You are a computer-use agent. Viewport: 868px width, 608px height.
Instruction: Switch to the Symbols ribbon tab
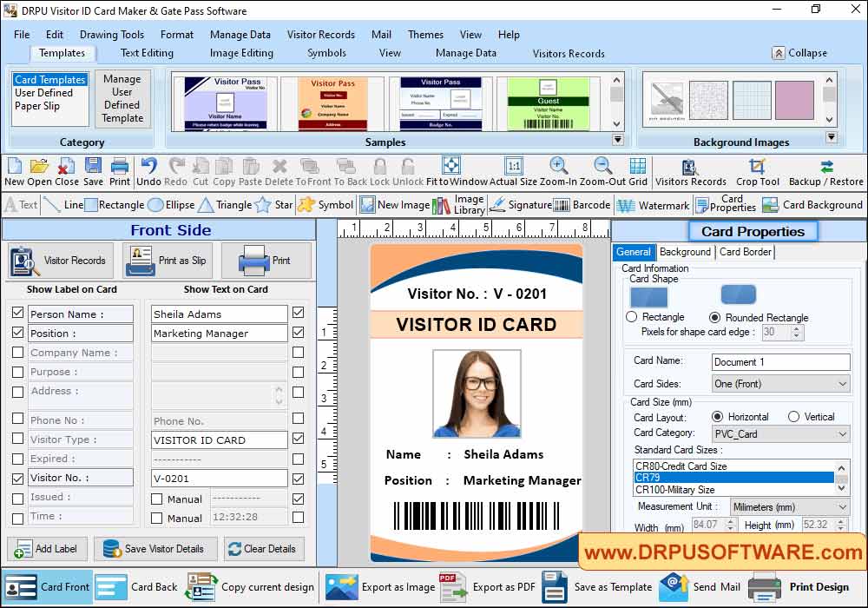pyautogui.click(x=326, y=53)
